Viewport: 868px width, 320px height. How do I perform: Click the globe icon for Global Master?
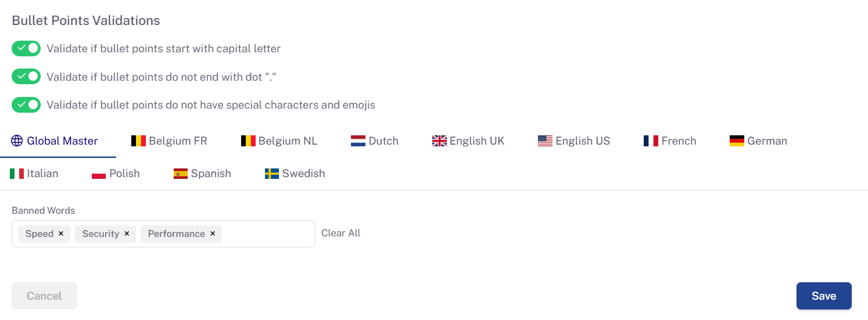click(17, 141)
